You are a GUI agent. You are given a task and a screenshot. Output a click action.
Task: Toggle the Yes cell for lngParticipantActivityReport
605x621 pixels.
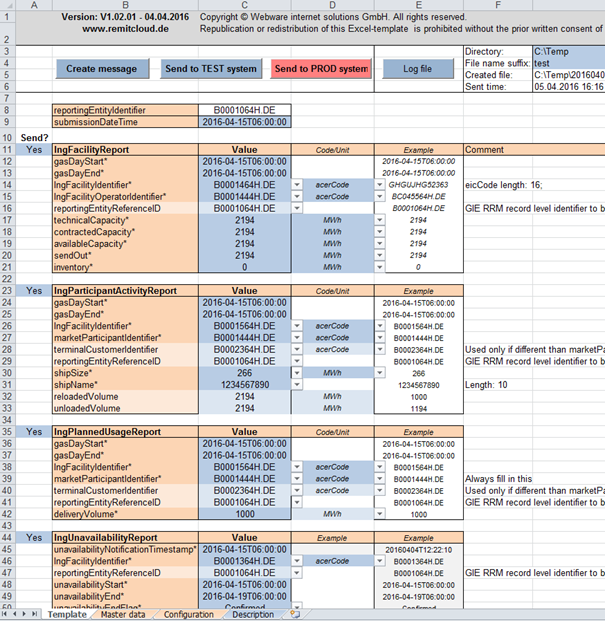pyautogui.click(x=34, y=290)
